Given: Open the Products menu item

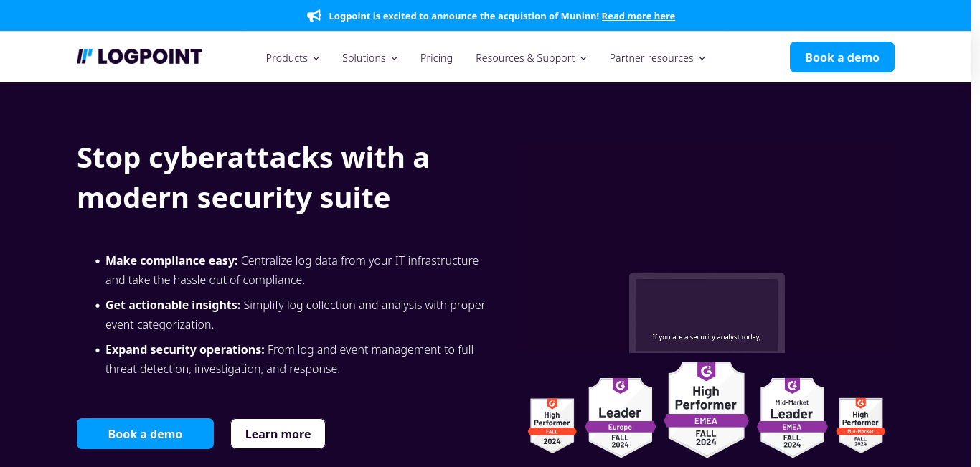Looking at the screenshot, I should [286, 58].
